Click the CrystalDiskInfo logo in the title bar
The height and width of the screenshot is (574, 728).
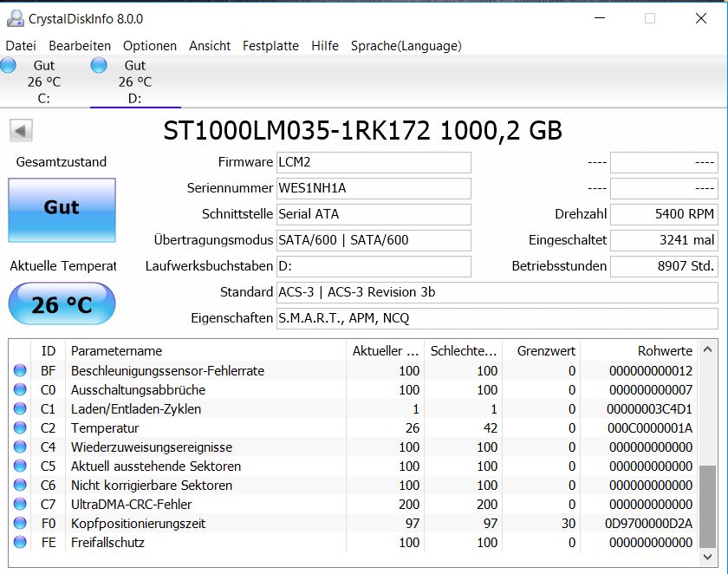point(14,18)
